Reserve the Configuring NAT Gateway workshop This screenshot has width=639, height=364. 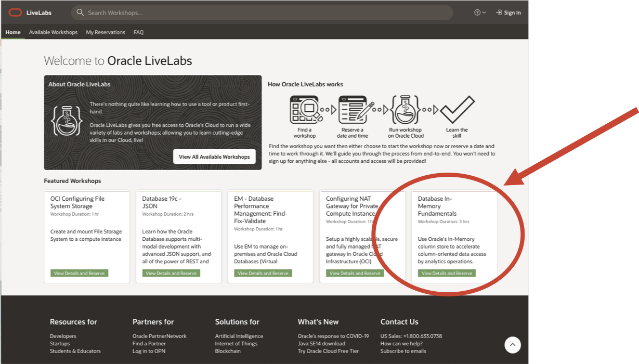tap(355, 273)
